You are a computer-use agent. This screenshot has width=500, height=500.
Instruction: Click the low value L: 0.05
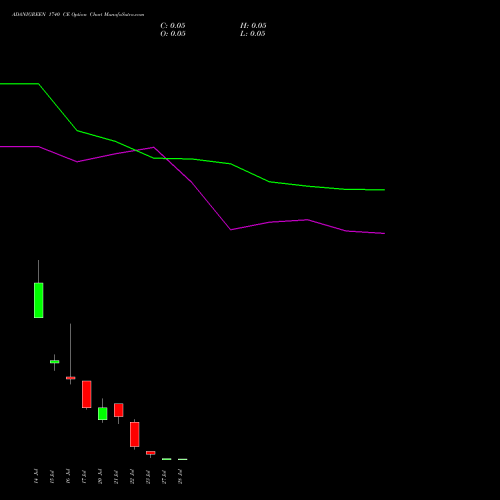pyautogui.click(x=253, y=34)
